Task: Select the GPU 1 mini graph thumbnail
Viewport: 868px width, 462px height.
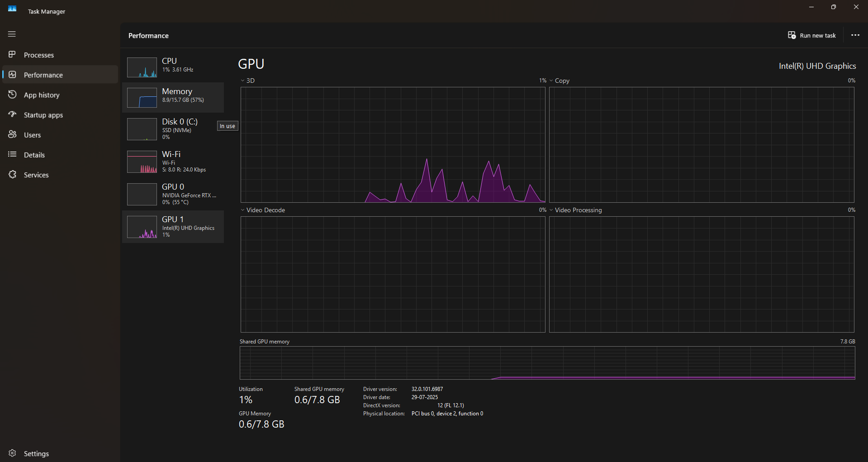Action: 142,227
